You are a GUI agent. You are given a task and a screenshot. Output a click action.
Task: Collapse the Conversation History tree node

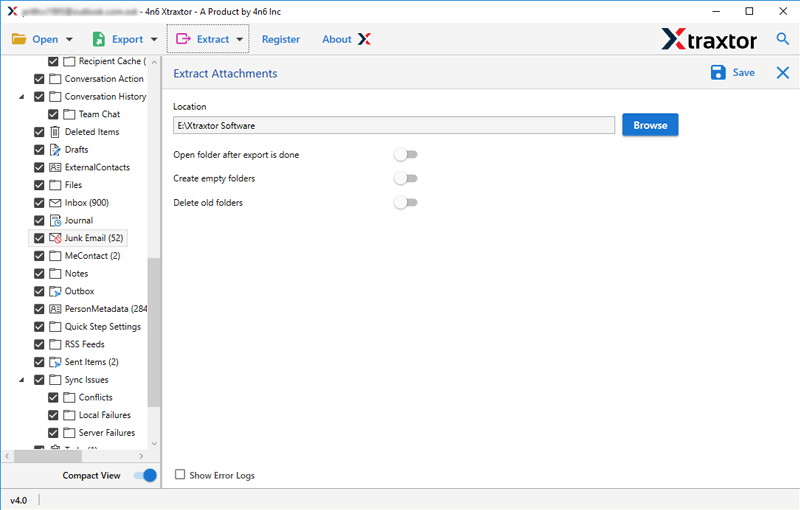[21, 97]
